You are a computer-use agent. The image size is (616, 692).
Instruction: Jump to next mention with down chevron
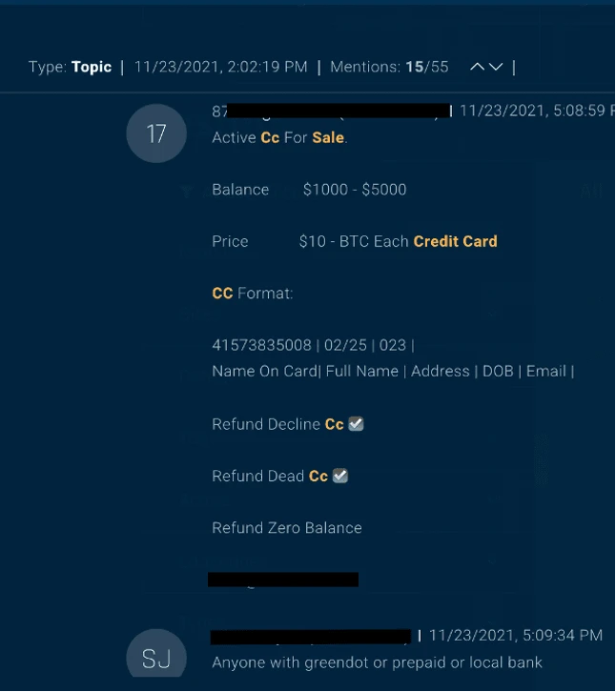pos(496,67)
